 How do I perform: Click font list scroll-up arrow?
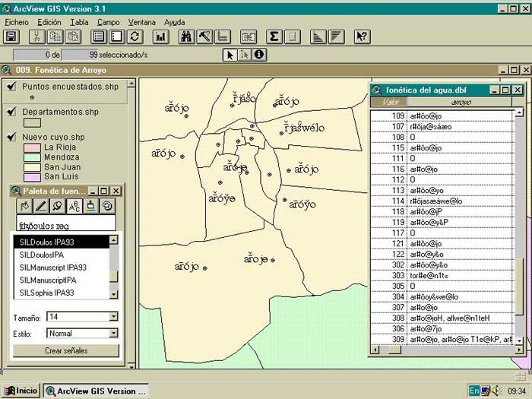point(114,240)
